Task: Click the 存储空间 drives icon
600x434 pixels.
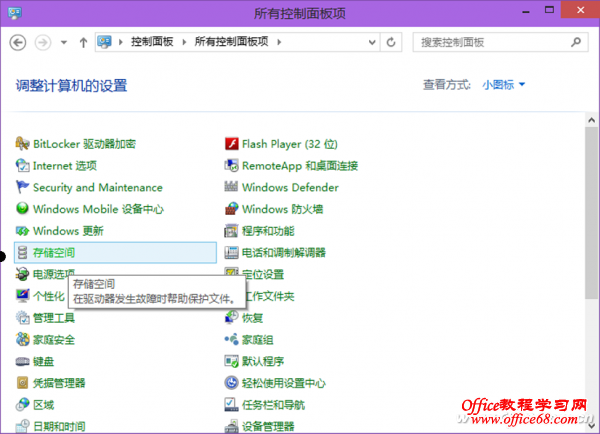Action: pos(23,253)
